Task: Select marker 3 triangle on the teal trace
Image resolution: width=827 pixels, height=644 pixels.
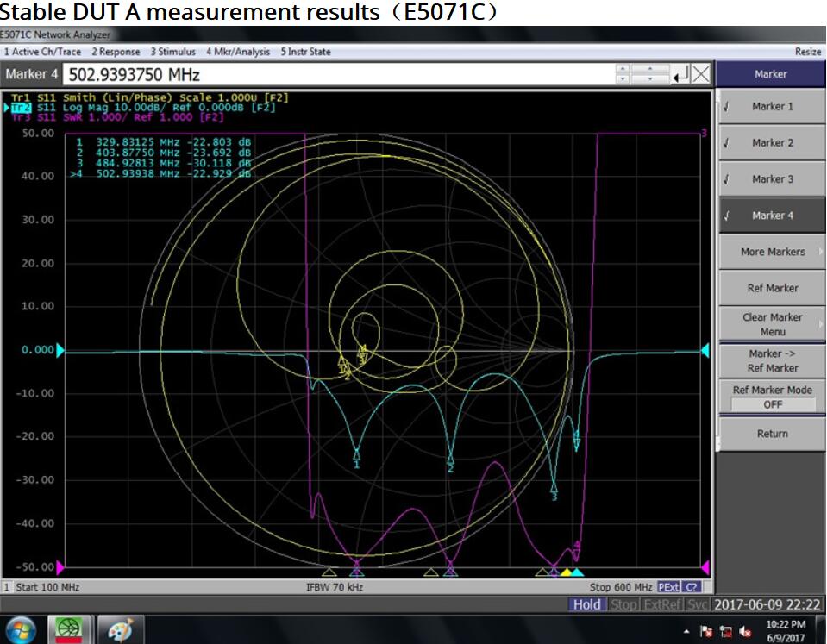Action: click(554, 487)
